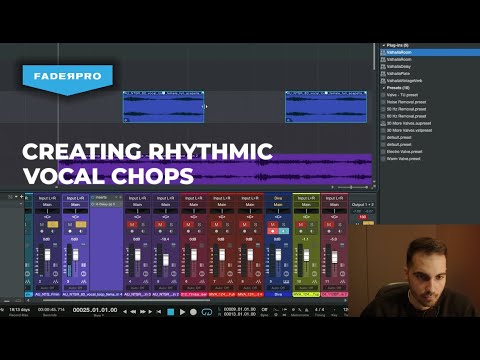The width and height of the screenshot is (480, 360).
Task: Select the first blue vocal audio clip
Action: tap(163, 107)
